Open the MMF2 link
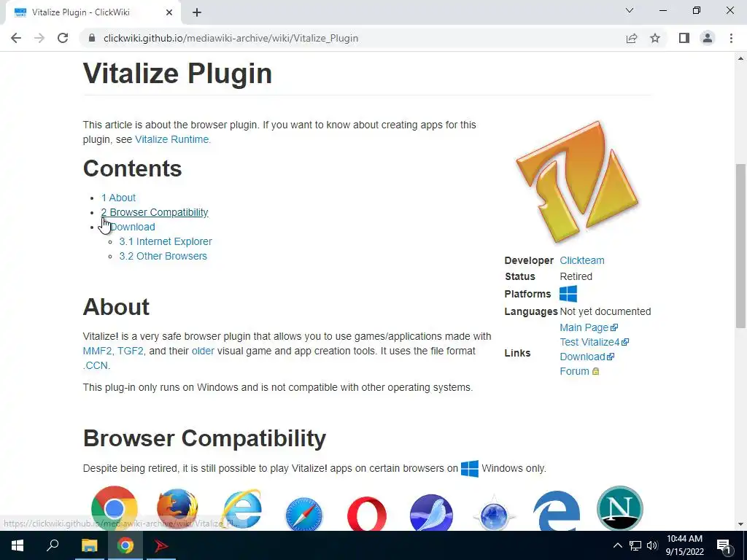747x560 pixels. [97, 351]
